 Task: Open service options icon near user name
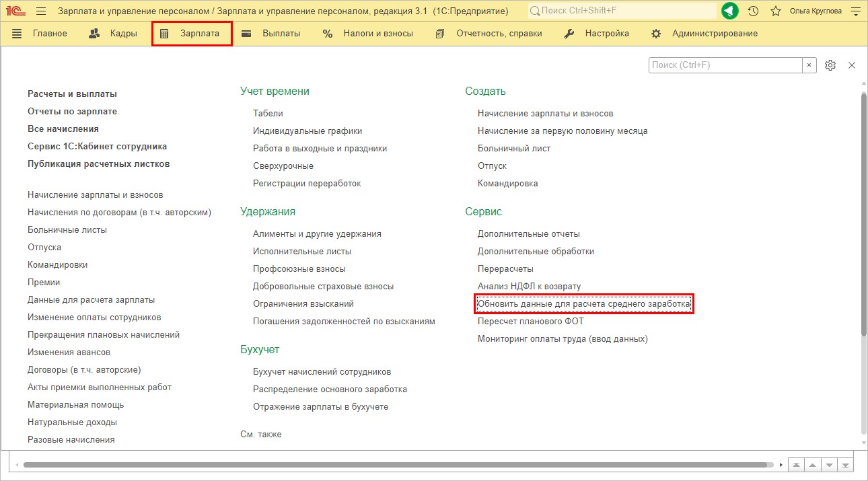(856, 11)
